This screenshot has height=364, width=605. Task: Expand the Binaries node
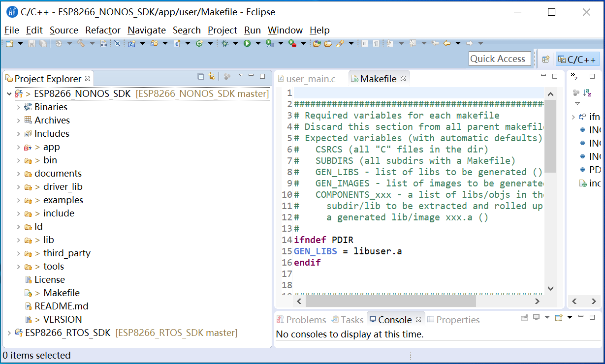(19, 107)
